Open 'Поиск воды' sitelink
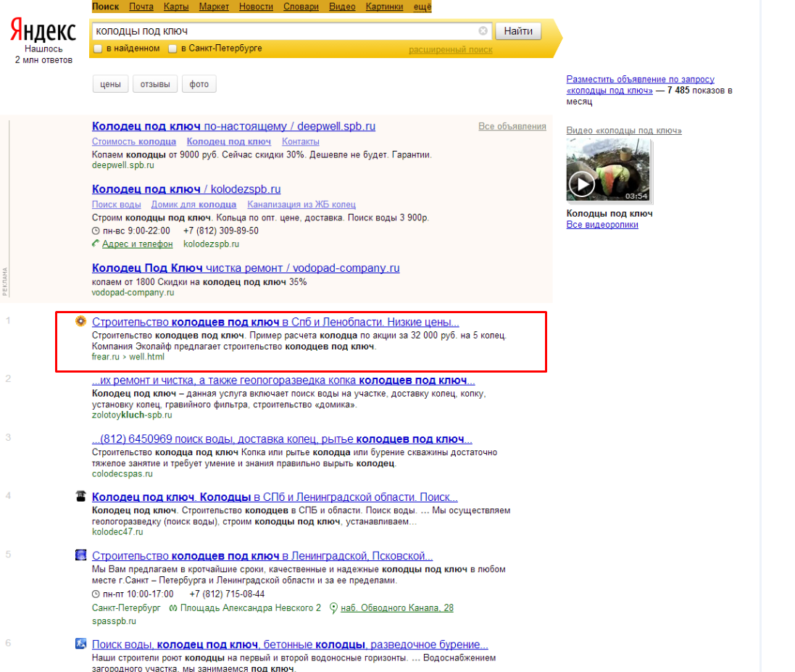The height and width of the screenshot is (672, 795). point(116,204)
